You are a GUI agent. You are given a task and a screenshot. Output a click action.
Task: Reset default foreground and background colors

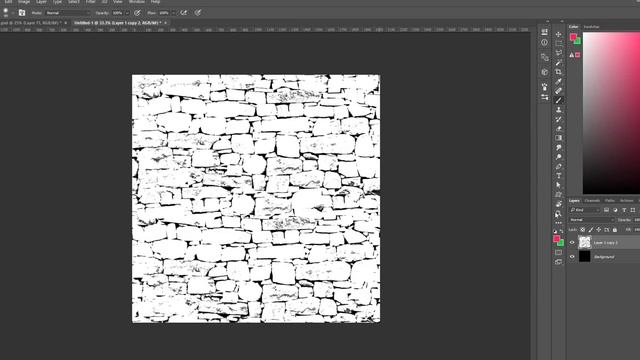555,231
